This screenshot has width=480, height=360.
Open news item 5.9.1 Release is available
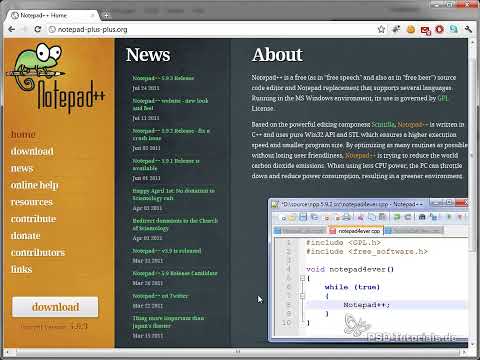[x=166, y=164]
